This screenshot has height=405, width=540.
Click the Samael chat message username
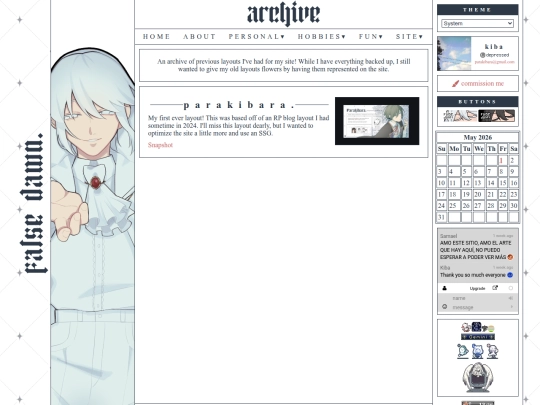tap(448, 236)
